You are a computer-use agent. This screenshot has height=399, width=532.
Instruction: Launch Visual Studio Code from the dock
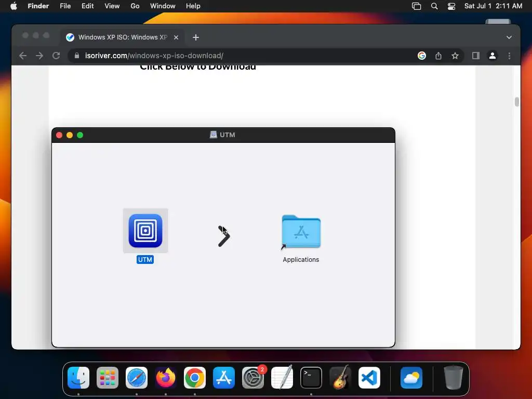[369, 378]
